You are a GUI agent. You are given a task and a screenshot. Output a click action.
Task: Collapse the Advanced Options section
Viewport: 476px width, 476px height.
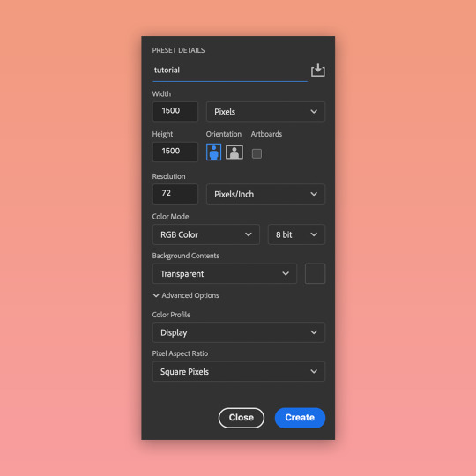(x=185, y=295)
